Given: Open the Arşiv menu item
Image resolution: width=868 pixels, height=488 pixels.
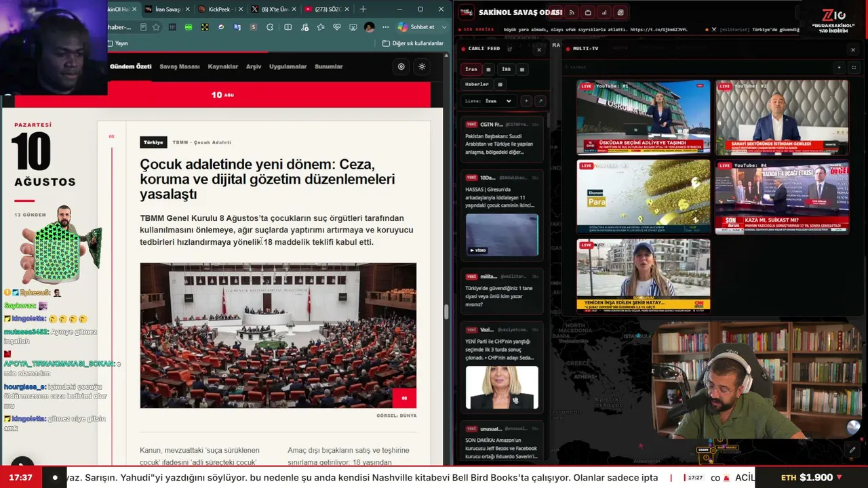Looking at the screenshot, I should click(254, 66).
